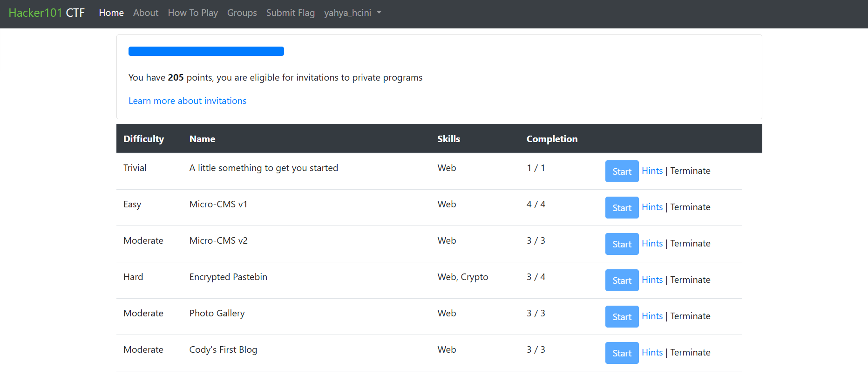Viewport: 868px width, 376px height.
Task: Terminate the Micro-CMS v2 instance
Action: pyautogui.click(x=691, y=243)
